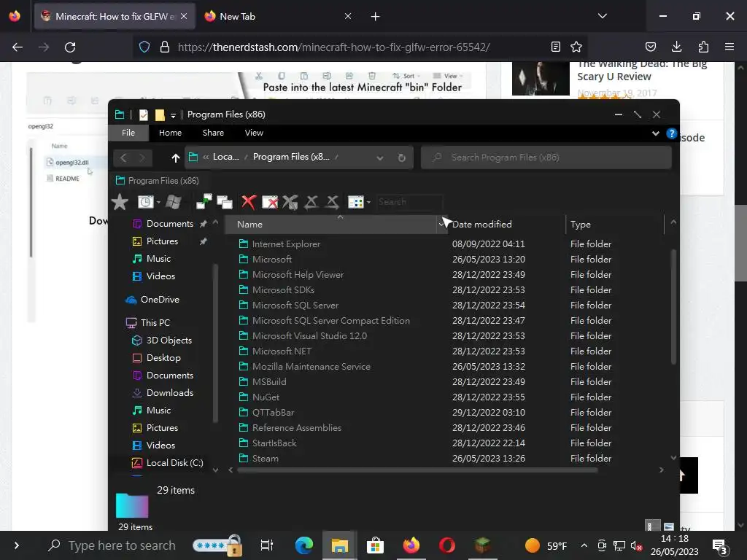Image resolution: width=747 pixels, height=560 pixels.
Task: Click the QTTabBar star favorites icon
Action: [120, 202]
